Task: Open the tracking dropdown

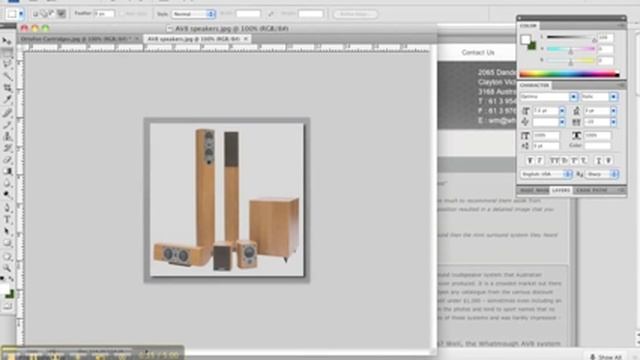Action: click(x=613, y=122)
